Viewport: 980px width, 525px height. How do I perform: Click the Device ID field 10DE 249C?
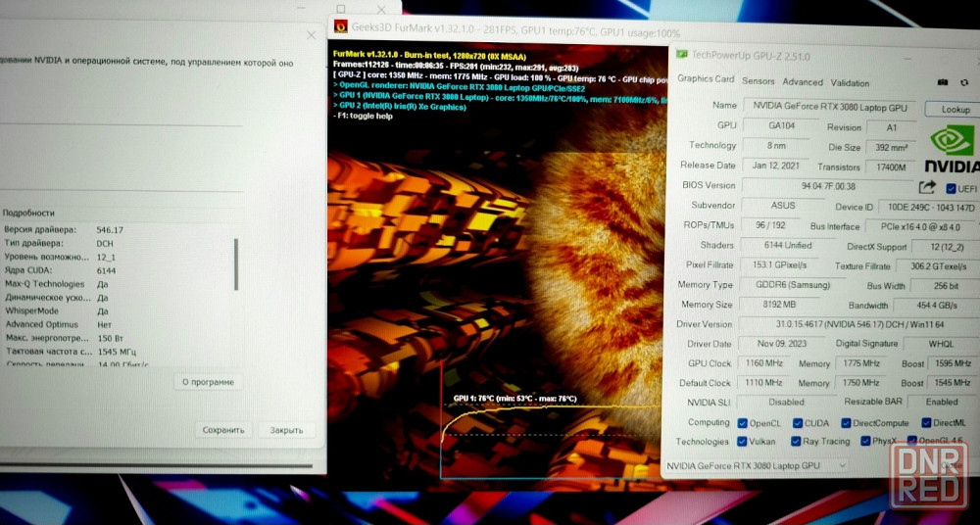pos(929,207)
